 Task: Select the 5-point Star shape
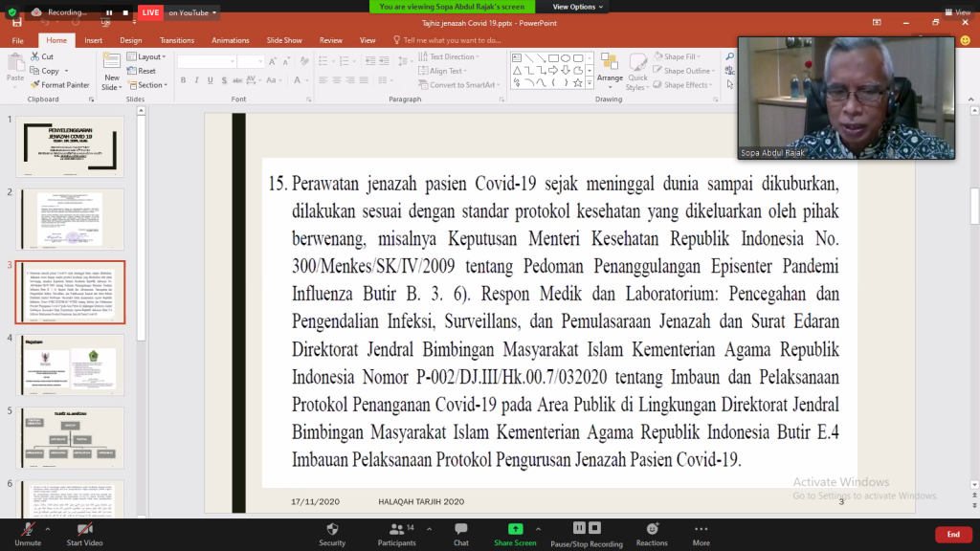[577, 82]
